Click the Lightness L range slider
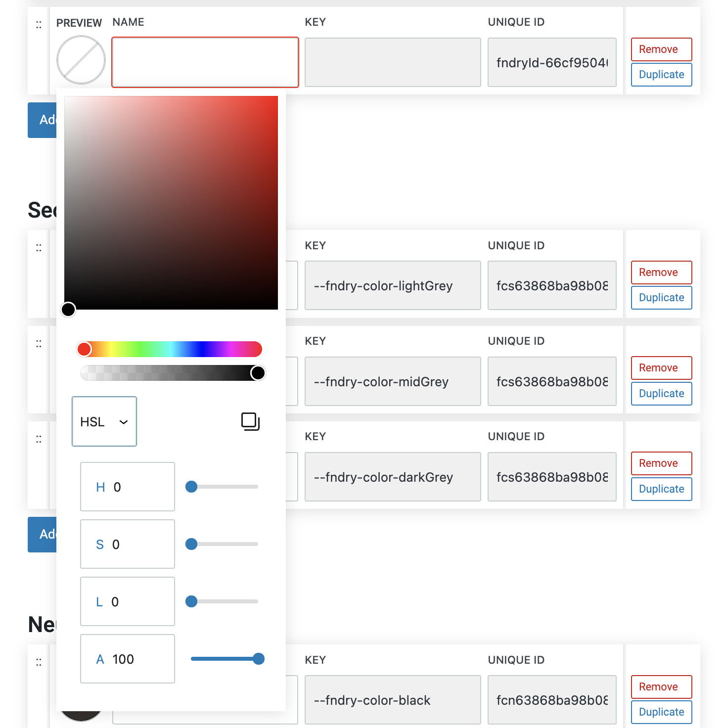Viewport: 724px width, 728px height. click(x=223, y=601)
